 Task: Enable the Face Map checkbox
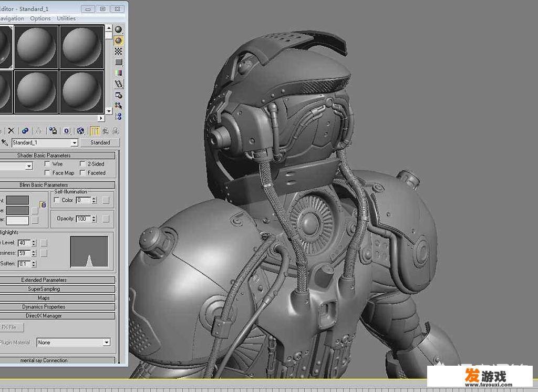point(47,173)
